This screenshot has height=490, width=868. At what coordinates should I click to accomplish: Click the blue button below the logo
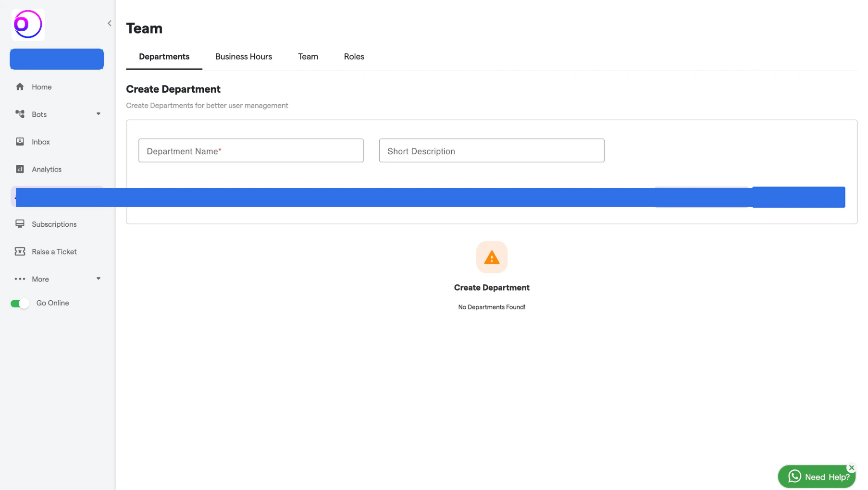pos(57,59)
